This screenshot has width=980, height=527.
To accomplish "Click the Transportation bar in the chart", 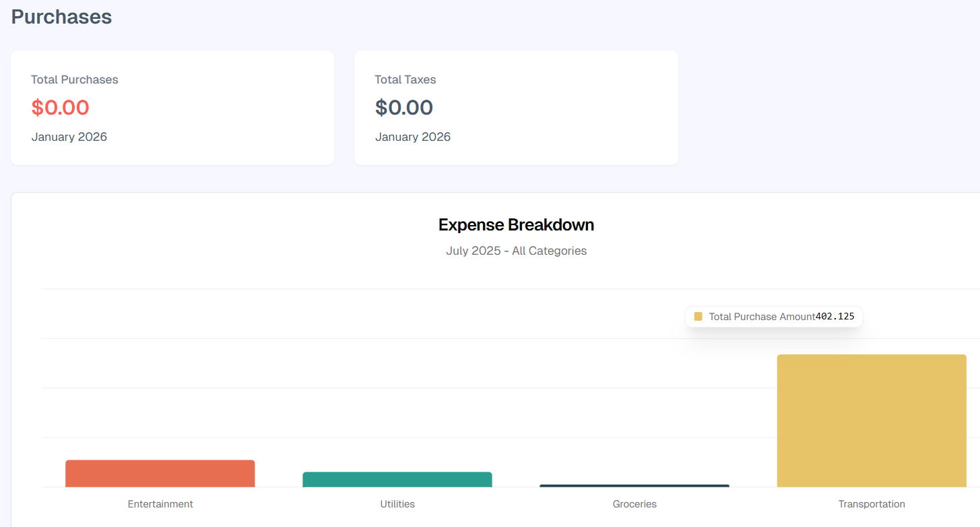I will pyautogui.click(x=871, y=421).
